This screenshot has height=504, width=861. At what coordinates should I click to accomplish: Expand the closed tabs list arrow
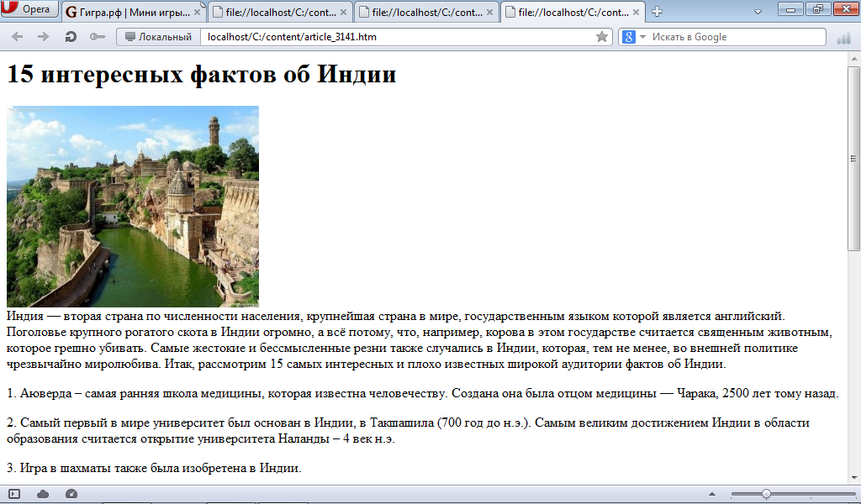click(x=758, y=11)
